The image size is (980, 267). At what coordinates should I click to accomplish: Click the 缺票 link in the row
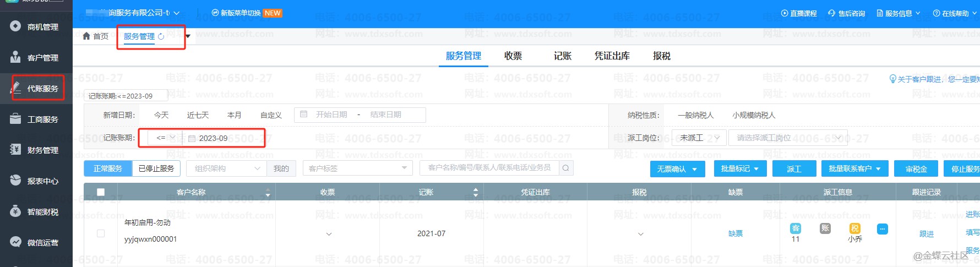735,233
